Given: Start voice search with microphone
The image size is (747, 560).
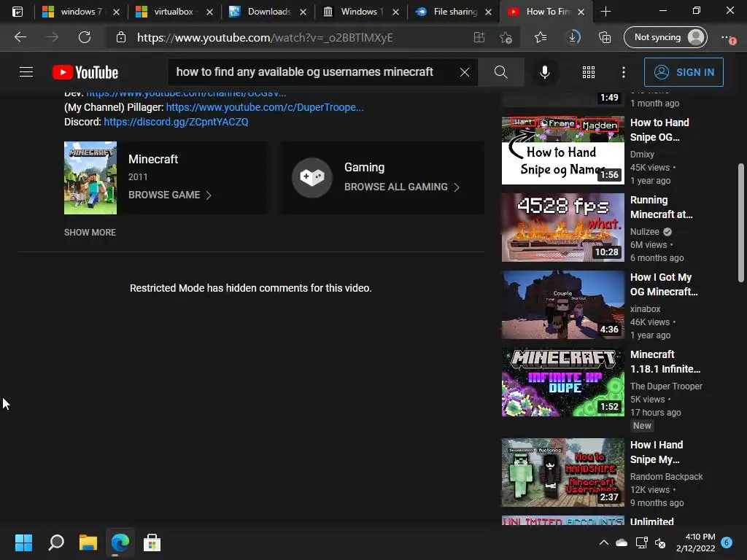Looking at the screenshot, I should (544, 72).
